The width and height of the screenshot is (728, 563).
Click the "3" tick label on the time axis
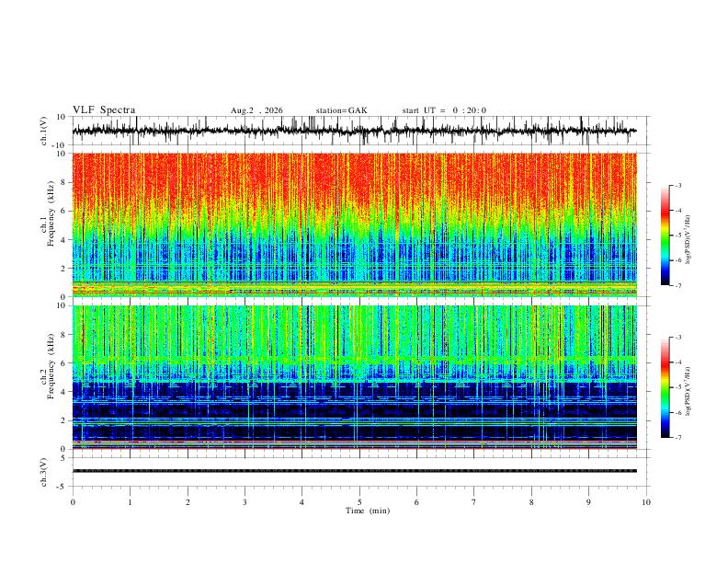[x=245, y=502]
